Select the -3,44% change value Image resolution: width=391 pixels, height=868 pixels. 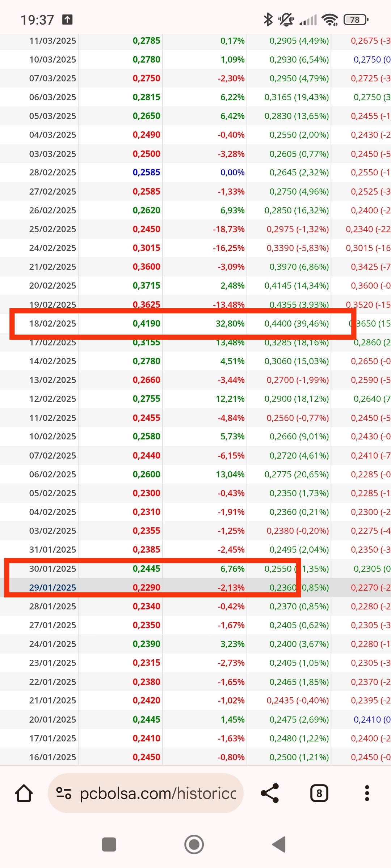coord(231,380)
